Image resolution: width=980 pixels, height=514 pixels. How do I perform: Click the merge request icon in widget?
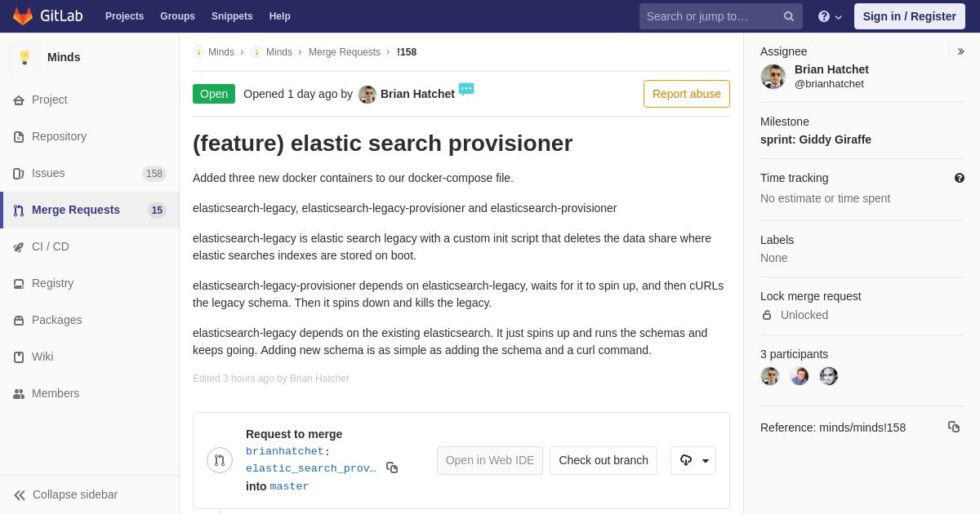click(x=220, y=460)
